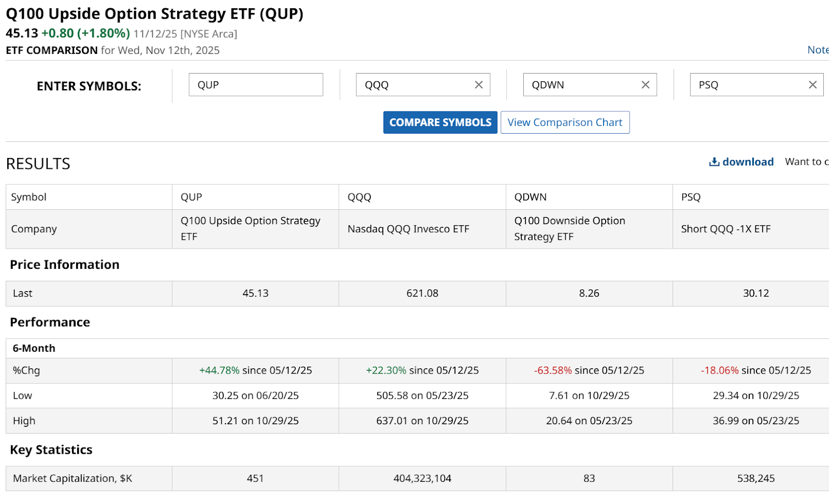Click the Short QQQ -1X ETF name
The image size is (829, 504).
tap(725, 229)
